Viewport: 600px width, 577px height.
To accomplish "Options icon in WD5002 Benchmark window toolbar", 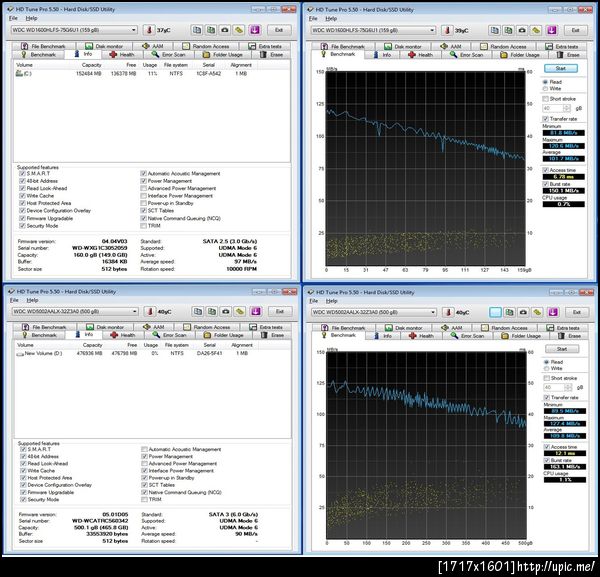I will 537,313.
